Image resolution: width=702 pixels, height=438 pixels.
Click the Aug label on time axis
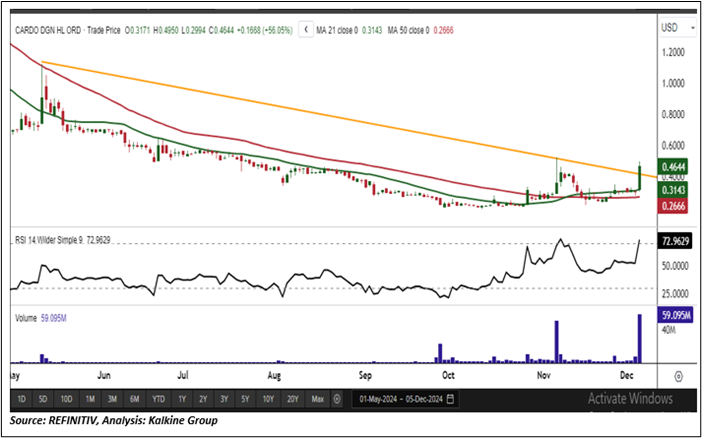tap(274, 375)
